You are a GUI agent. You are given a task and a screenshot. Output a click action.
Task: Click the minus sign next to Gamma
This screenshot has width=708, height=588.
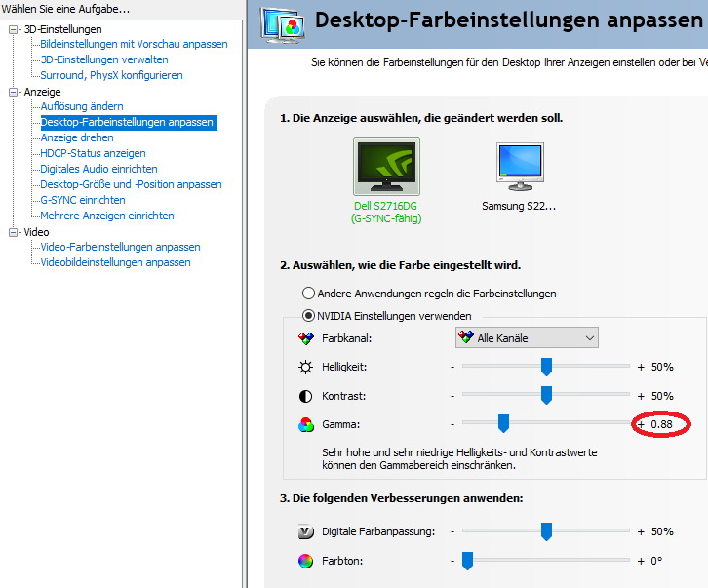click(452, 424)
